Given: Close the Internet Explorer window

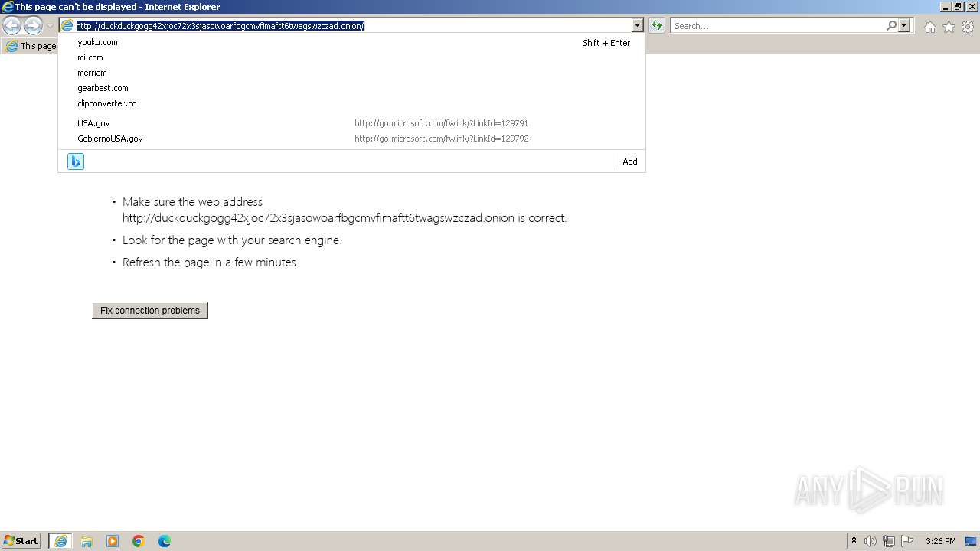Looking at the screenshot, I should click(x=971, y=7).
